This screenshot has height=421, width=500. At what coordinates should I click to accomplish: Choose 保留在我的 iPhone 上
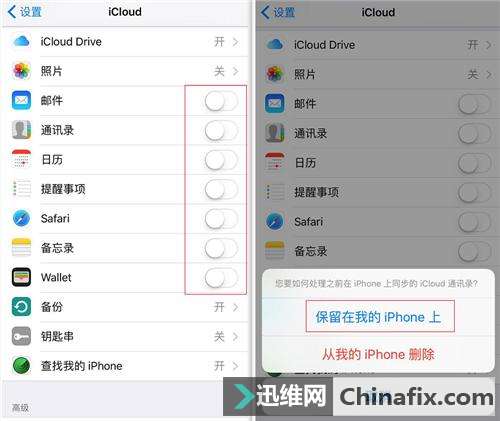click(x=378, y=317)
